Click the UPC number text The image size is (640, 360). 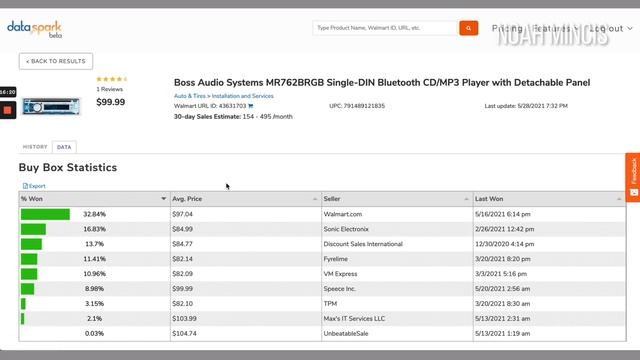[x=357, y=106]
